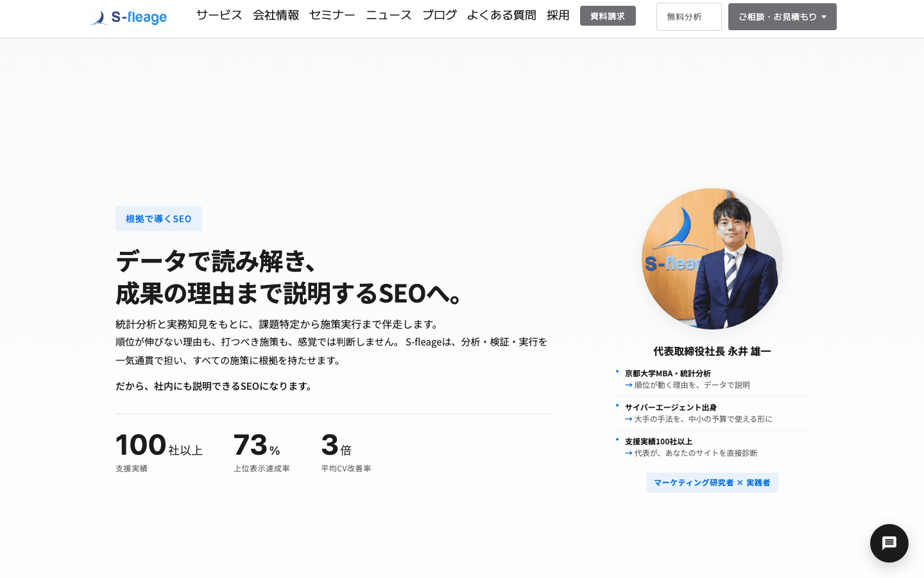This screenshot has height=578, width=924.
Task: Click the 資料請求 button
Action: tap(608, 16)
